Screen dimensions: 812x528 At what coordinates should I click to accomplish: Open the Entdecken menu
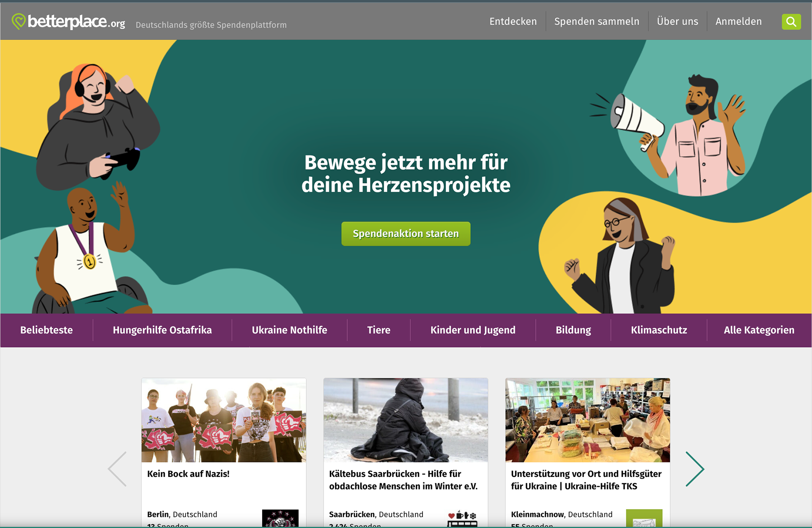tap(513, 22)
